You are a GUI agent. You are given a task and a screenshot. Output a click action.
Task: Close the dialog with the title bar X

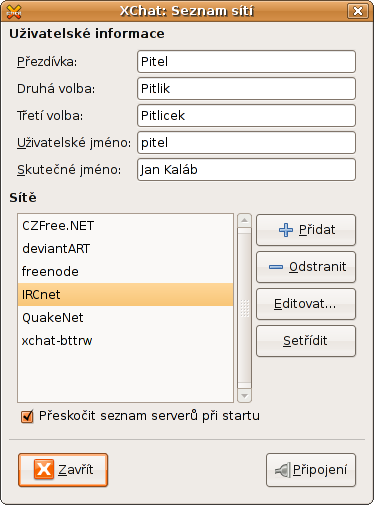pyautogui.click(x=358, y=11)
